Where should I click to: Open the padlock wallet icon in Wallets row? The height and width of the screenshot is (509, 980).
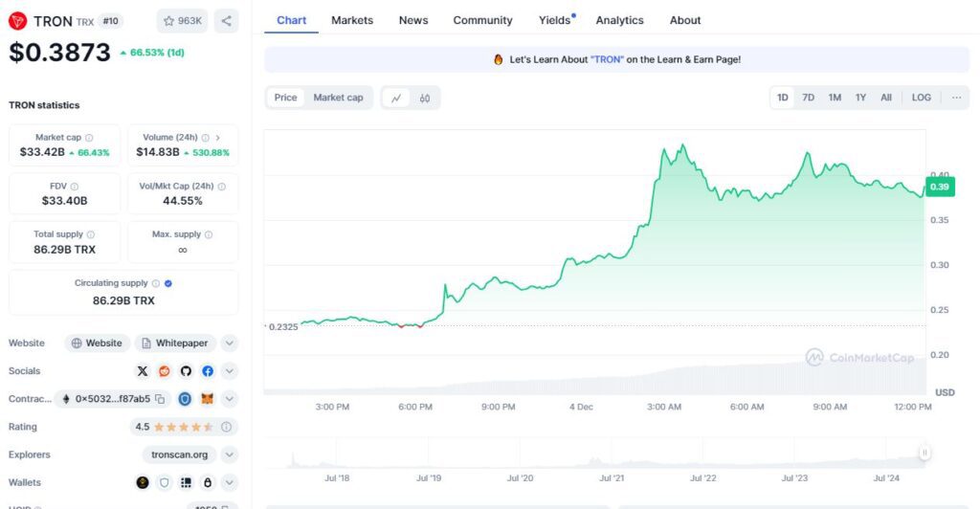pyautogui.click(x=208, y=482)
